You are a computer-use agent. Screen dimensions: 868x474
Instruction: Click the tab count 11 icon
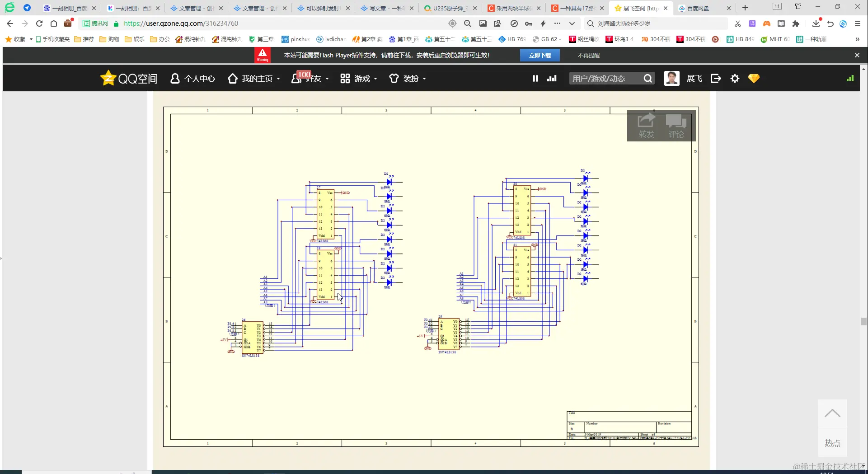pos(777,7)
